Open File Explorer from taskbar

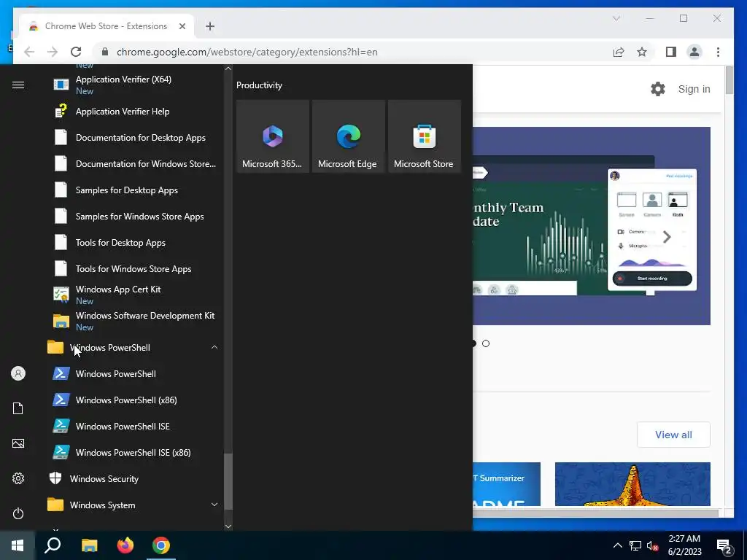pos(89,545)
